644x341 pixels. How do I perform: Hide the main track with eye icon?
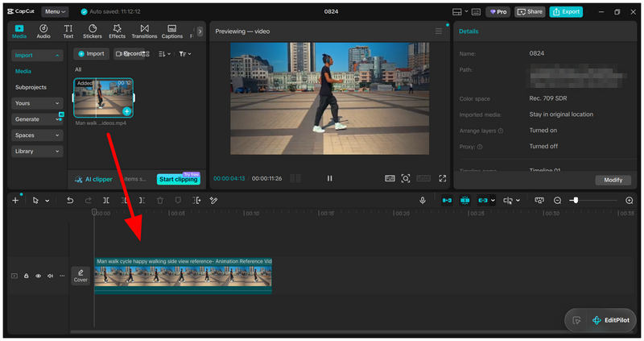coord(38,276)
